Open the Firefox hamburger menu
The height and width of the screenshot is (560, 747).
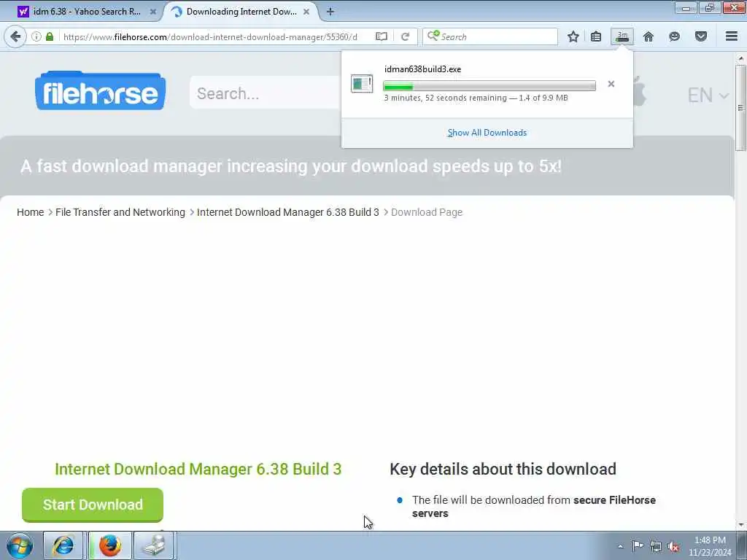tap(731, 36)
